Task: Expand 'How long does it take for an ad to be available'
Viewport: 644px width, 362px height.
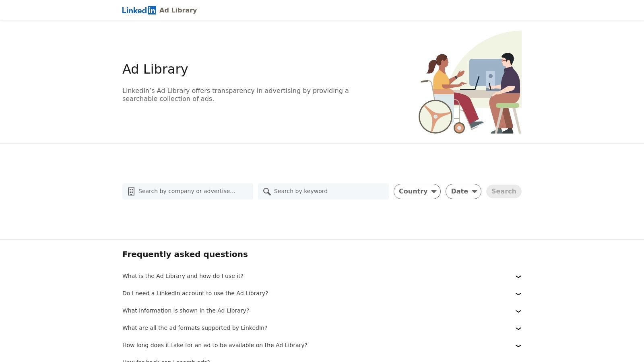Action: pos(518,346)
